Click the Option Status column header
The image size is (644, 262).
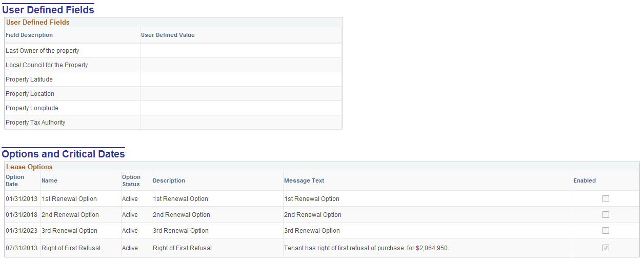click(131, 180)
